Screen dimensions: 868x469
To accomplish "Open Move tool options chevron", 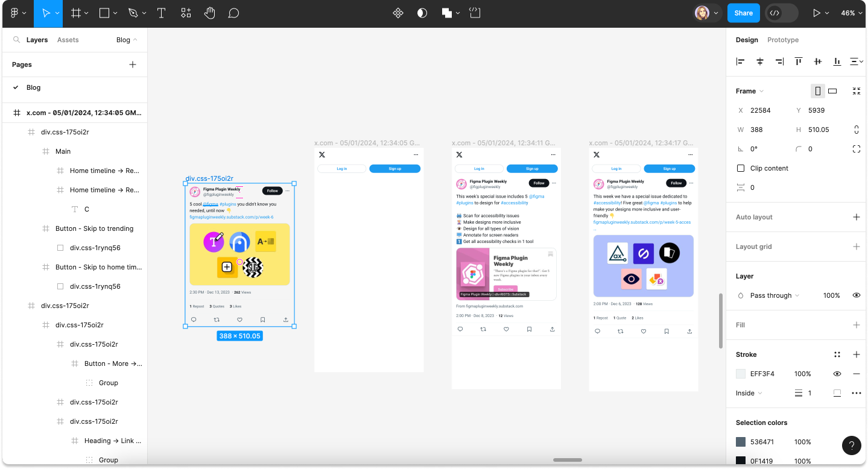I will pyautogui.click(x=57, y=13).
